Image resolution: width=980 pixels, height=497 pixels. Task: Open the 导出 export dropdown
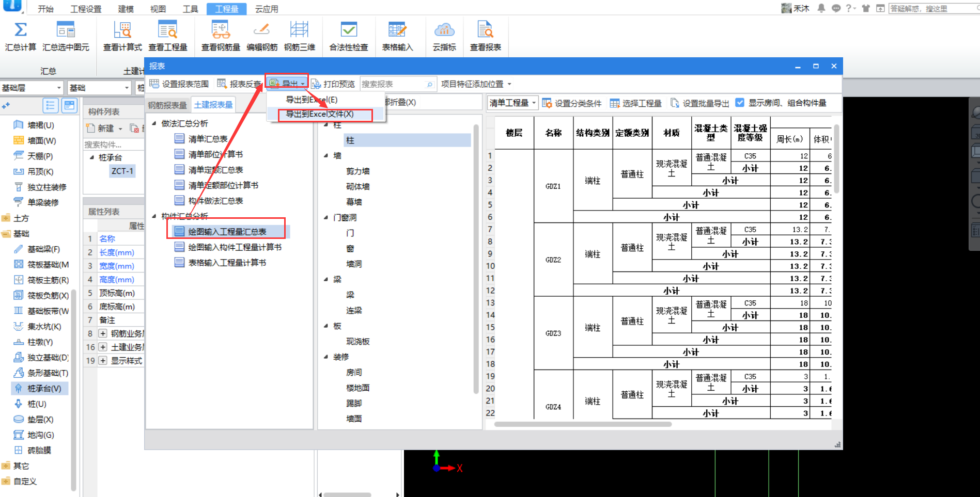pyautogui.click(x=287, y=83)
